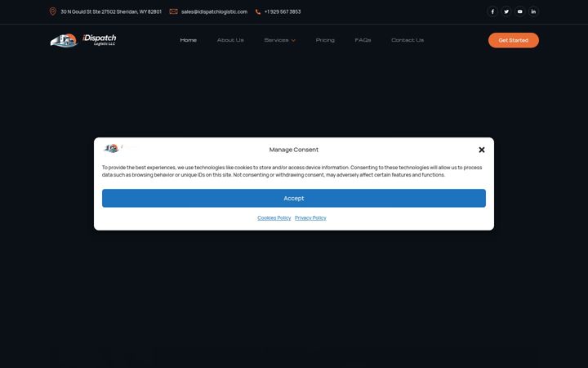Open the About Us page
This screenshot has height=368, width=588.
click(230, 40)
